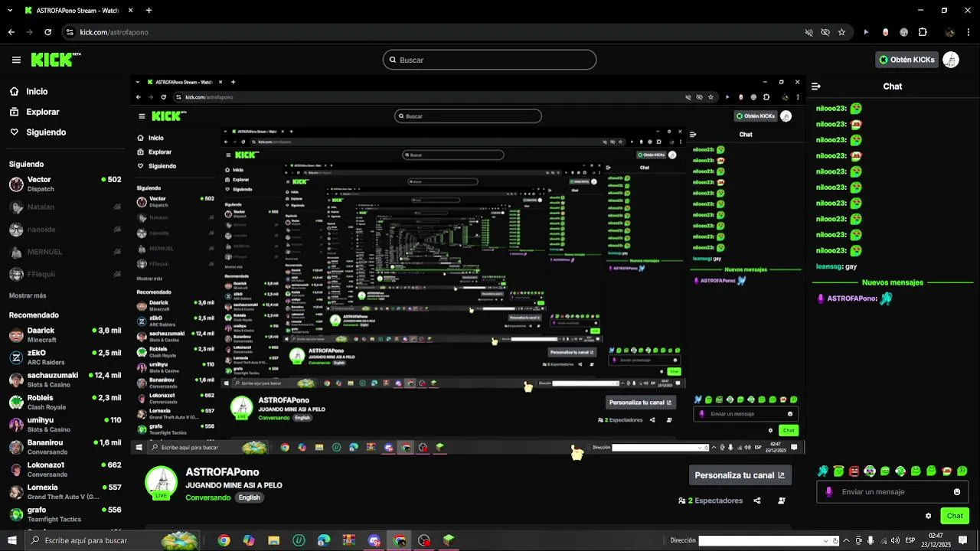The image size is (980, 551).
Task: Open File Explorer from the taskbar
Action: pos(273,540)
